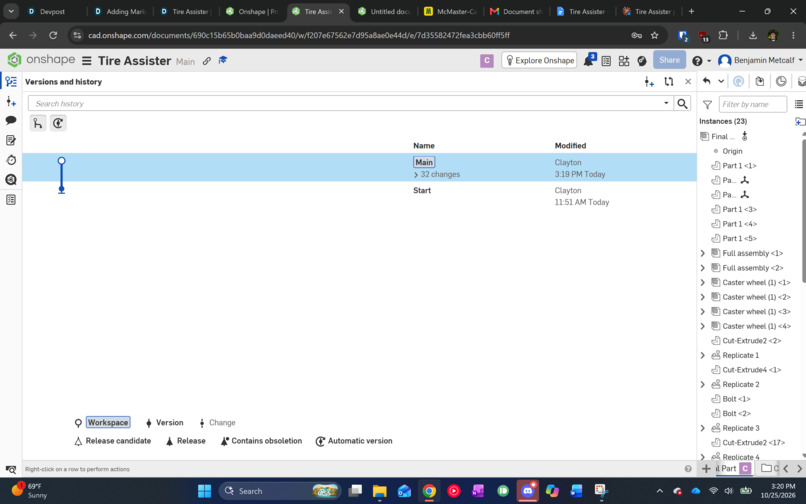Click the purple C collaborator avatar
The image size is (806, 504).
(487, 61)
